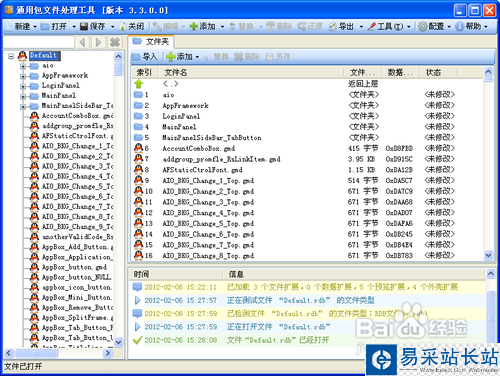This screenshot has height=376, width=500.
Task: Click the 时间 log column header
Action: [x=176, y=274]
